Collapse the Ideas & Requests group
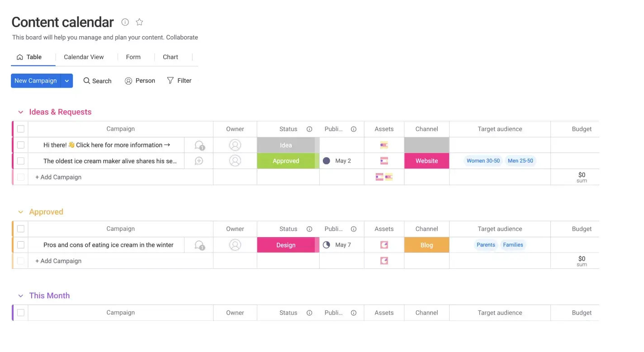The image size is (644, 352). (x=20, y=112)
